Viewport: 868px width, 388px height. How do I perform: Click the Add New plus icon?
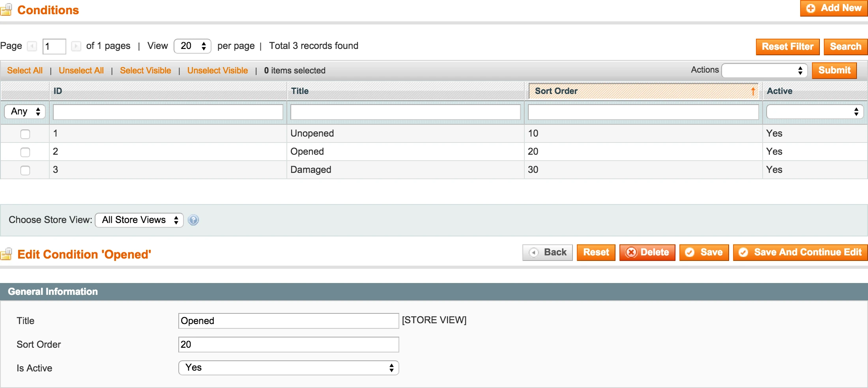coord(811,8)
